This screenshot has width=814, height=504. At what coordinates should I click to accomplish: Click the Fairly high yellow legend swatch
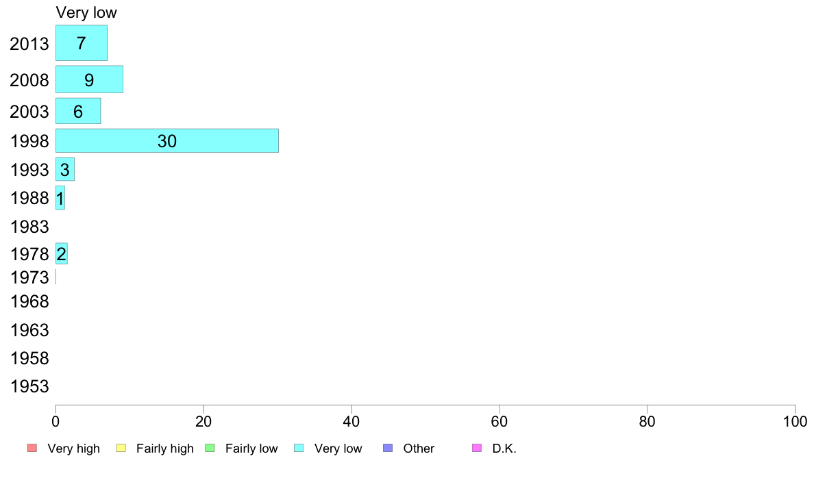(x=121, y=448)
